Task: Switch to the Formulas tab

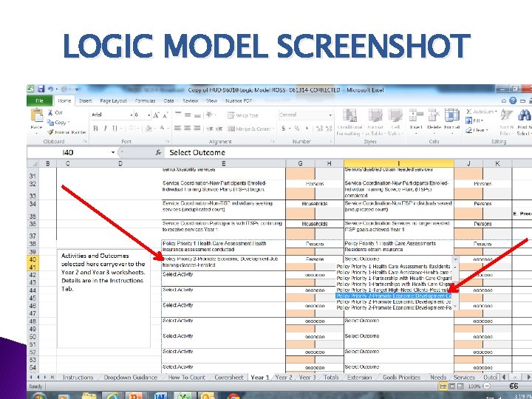Action: tap(145, 100)
